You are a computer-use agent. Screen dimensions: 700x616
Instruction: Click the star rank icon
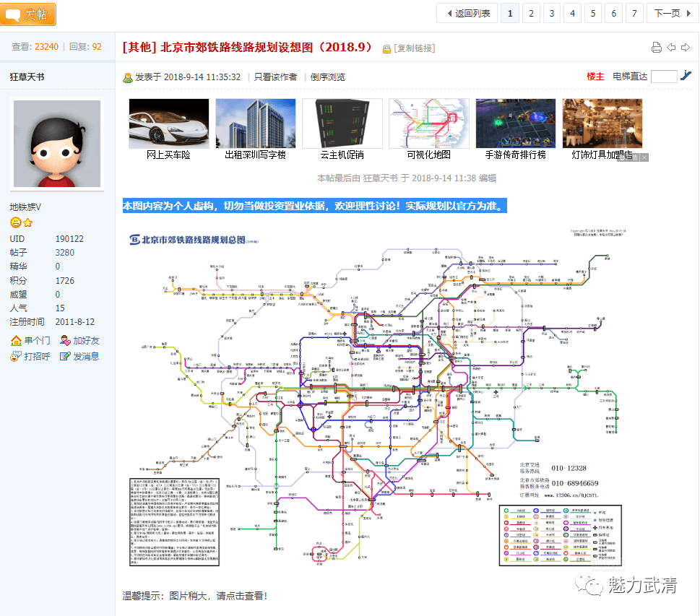click(x=27, y=222)
